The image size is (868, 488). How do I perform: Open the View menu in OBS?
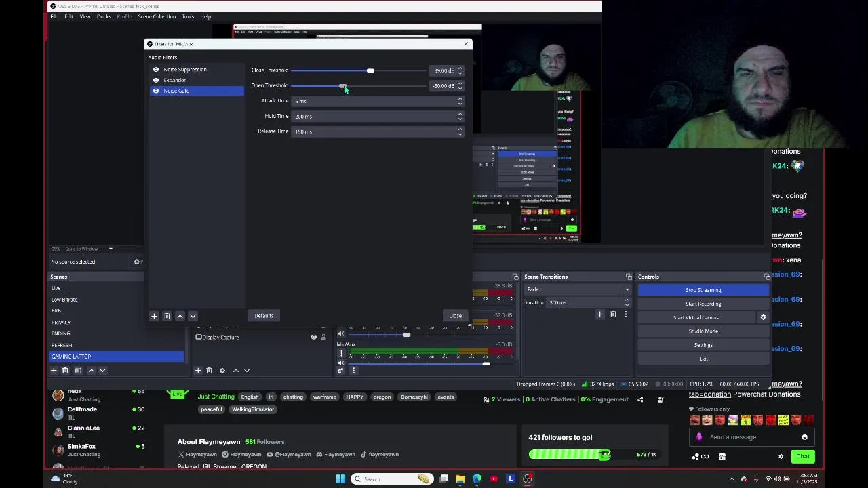(85, 16)
